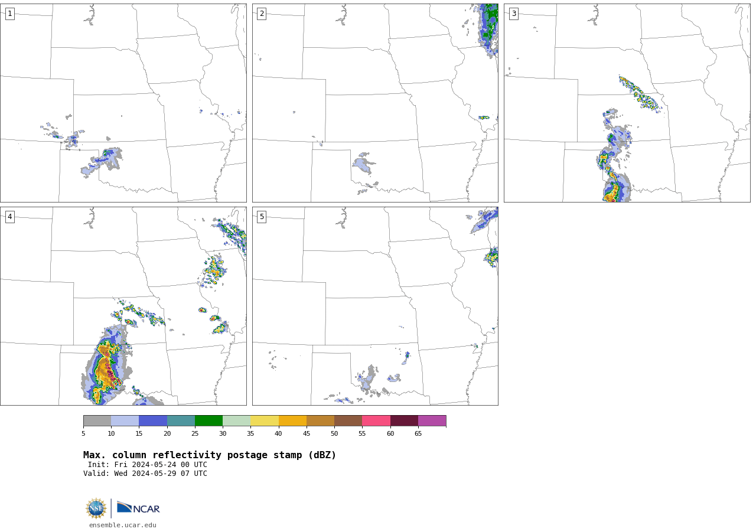756x532 pixels.
Task: Open ensemble member 4 reflectivity map
Action: 123,306
